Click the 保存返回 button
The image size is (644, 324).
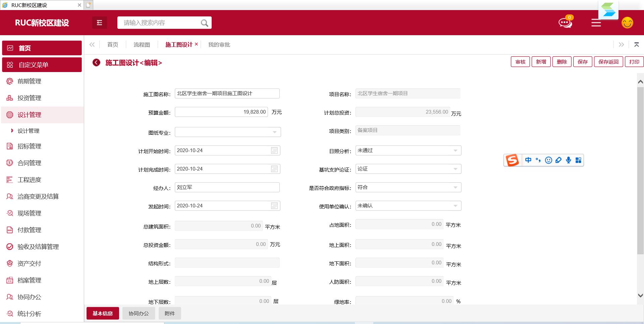tap(608, 62)
